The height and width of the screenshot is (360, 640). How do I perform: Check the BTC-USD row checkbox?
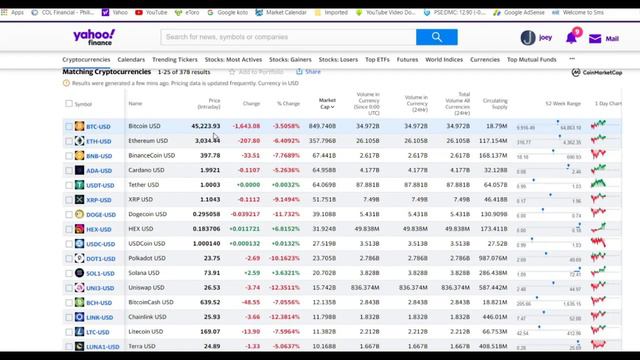[69, 127]
